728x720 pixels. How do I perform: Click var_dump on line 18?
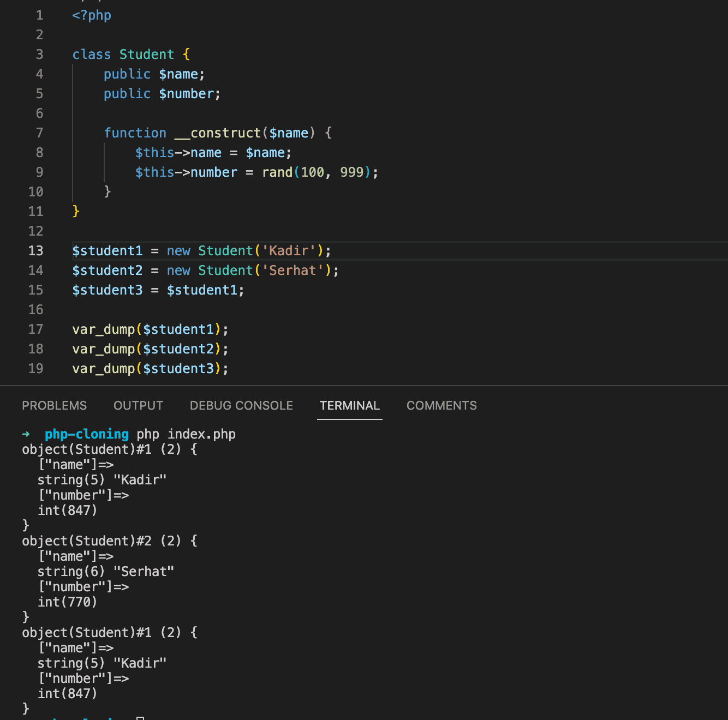[103, 349]
